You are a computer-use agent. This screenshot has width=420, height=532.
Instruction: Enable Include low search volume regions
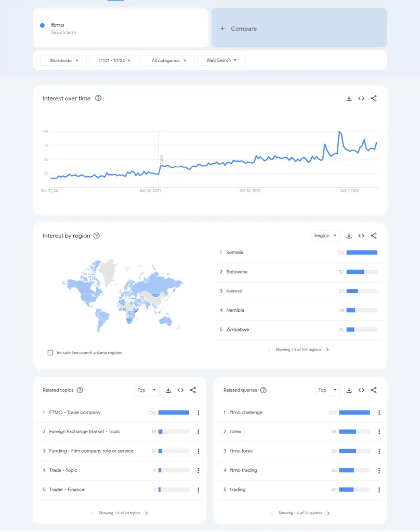click(50, 353)
